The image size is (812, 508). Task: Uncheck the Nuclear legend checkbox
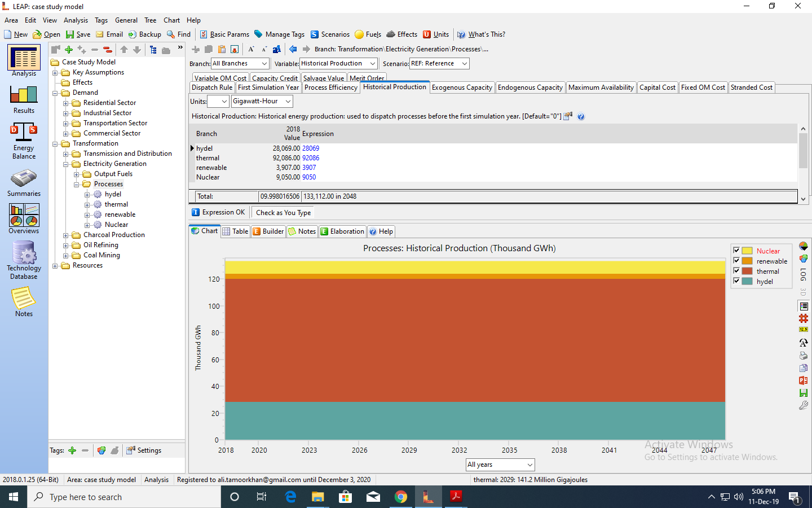[x=736, y=251]
